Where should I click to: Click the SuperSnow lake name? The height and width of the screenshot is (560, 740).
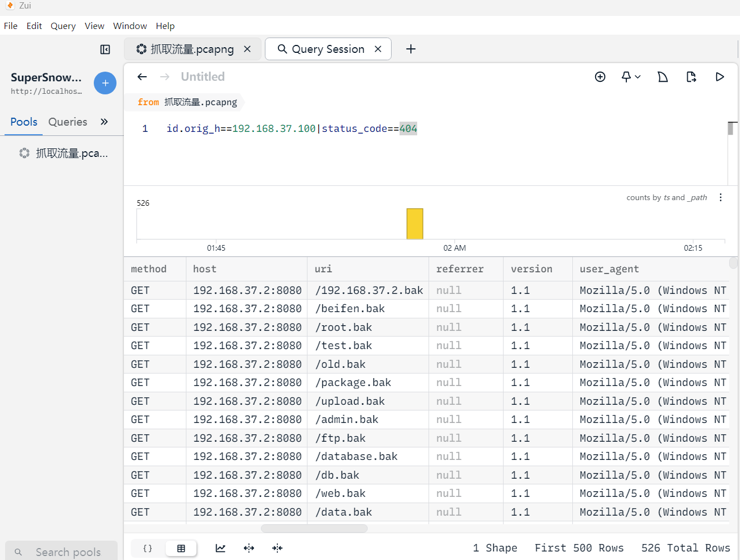click(x=46, y=77)
